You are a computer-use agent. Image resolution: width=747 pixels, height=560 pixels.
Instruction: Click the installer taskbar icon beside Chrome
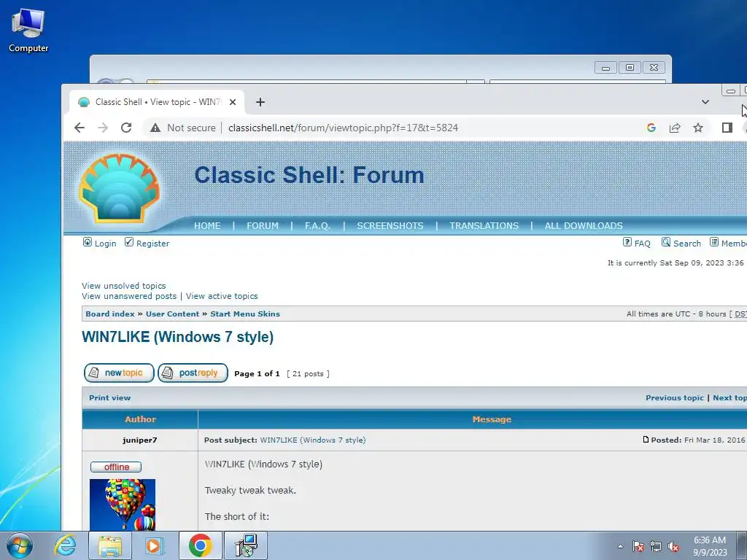pyautogui.click(x=247, y=545)
